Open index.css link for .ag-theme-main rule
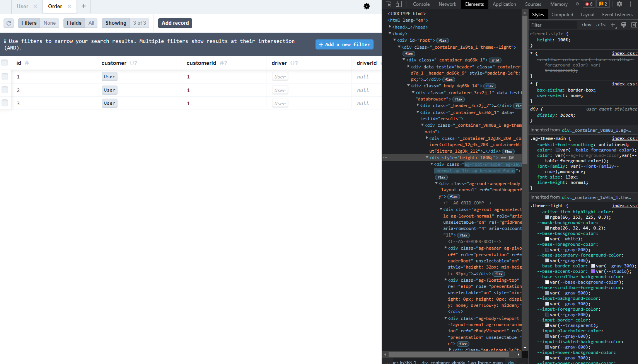Viewport: 638px width, 364px height. [624, 138]
